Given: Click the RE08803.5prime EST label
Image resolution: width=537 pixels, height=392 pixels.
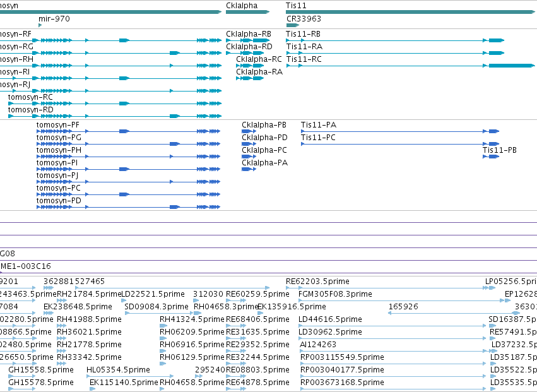Looking at the screenshot, I should 257,370.
